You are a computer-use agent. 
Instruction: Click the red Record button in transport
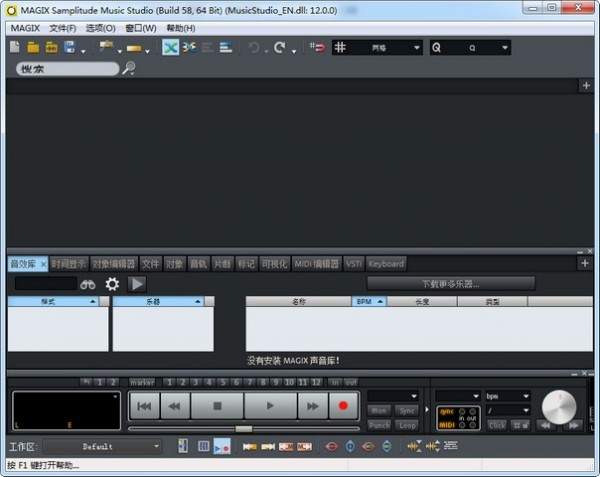pyautogui.click(x=343, y=406)
